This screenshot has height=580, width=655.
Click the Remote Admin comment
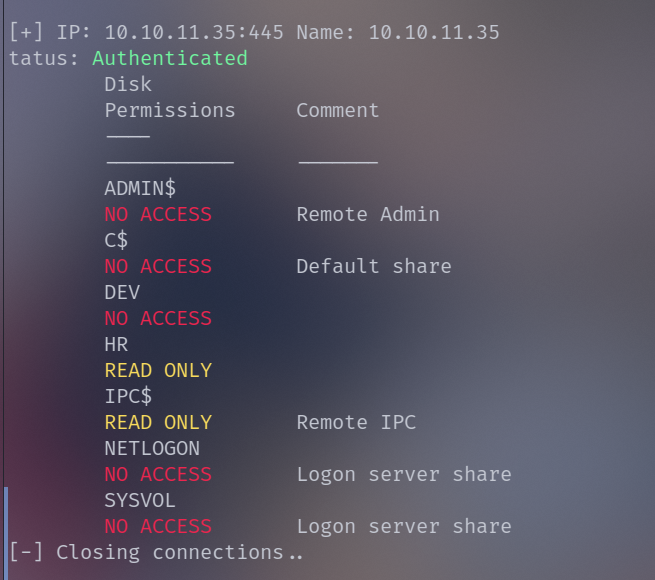(x=368, y=214)
